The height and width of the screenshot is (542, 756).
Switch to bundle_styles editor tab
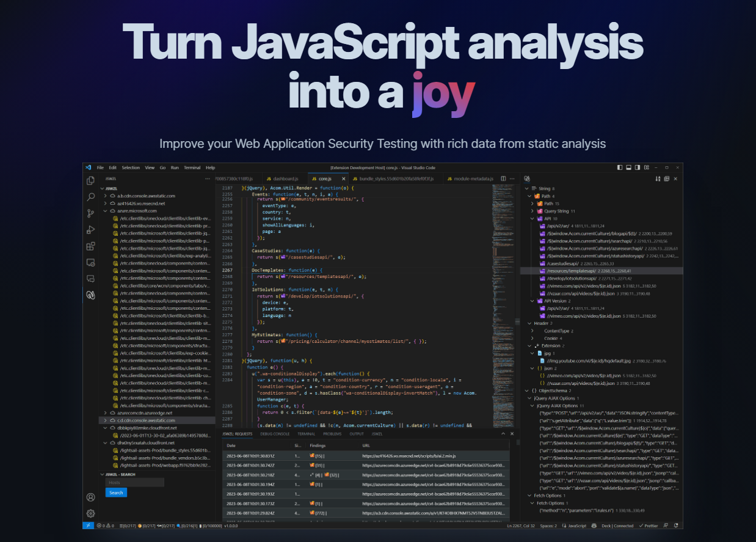click(395, 178)
